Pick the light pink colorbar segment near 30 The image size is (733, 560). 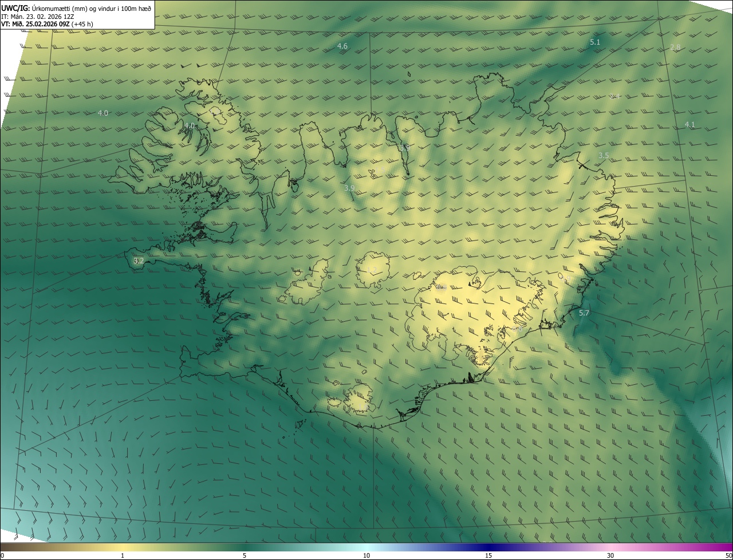610,547
